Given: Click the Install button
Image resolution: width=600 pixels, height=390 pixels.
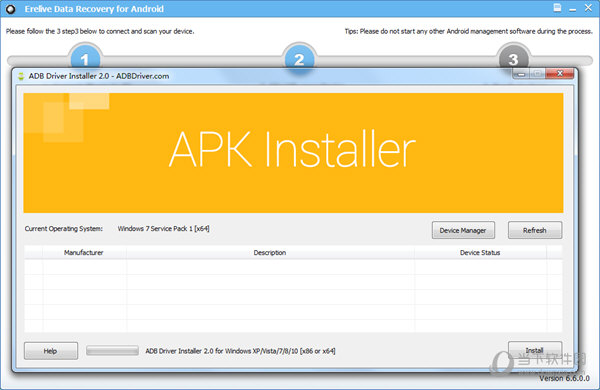Looking at the screenshot, I should [x=535, y=350].
